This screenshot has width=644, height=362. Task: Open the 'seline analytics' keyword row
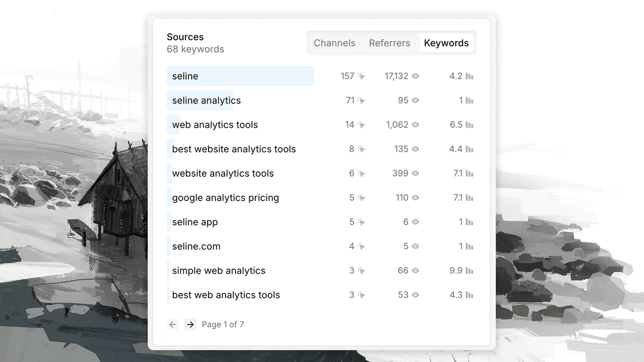(320, 100)
